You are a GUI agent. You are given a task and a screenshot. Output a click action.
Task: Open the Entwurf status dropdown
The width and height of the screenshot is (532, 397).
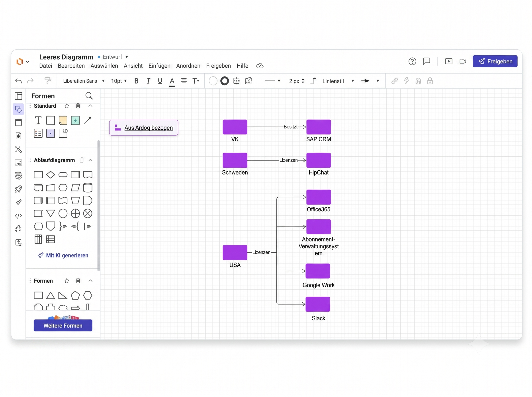116,57
